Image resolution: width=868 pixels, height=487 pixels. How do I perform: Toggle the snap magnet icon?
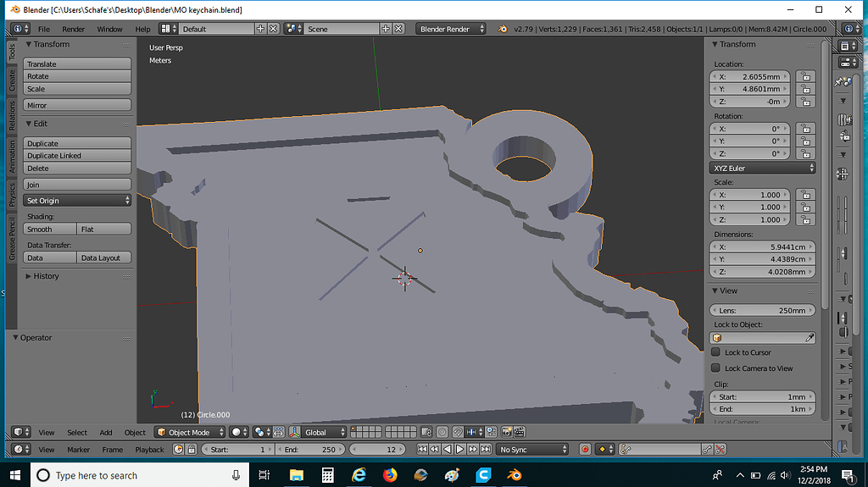[457, 432]
